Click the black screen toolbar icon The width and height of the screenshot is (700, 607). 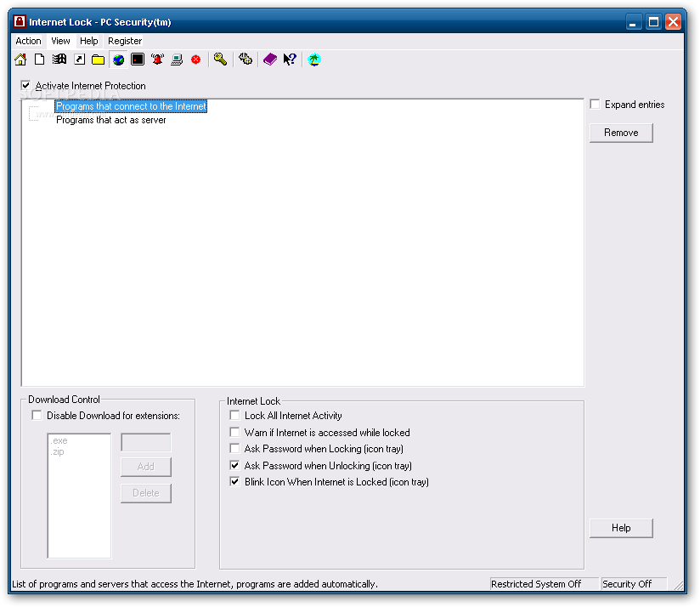pos(138,60)
